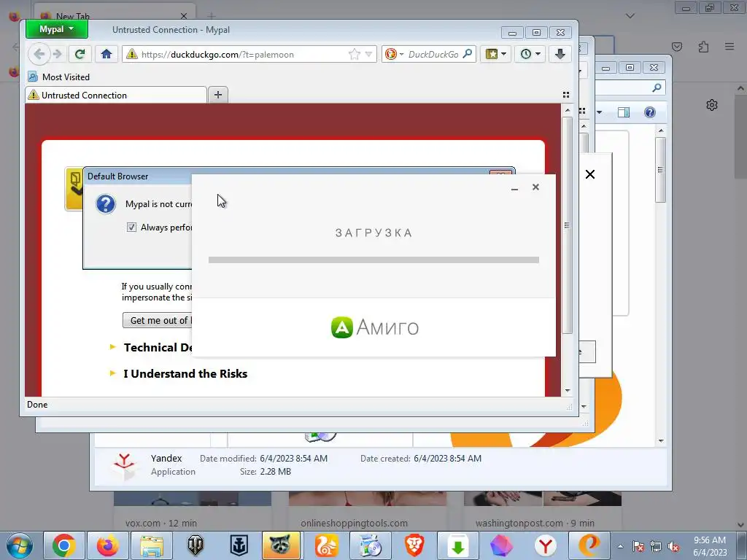Open the Windows Start button
747x560 pixels.
(x=19, y=545)
